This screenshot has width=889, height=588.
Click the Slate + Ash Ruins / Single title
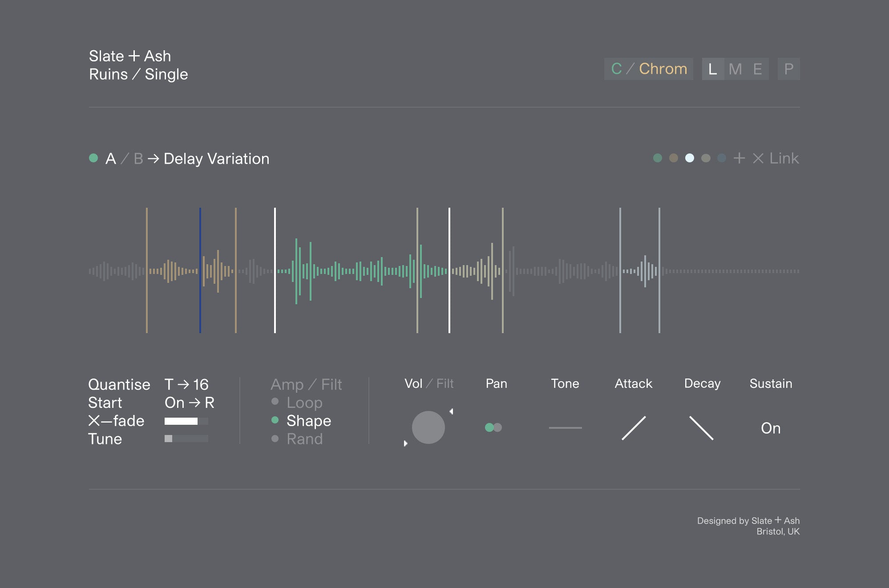tap(138, 65)
